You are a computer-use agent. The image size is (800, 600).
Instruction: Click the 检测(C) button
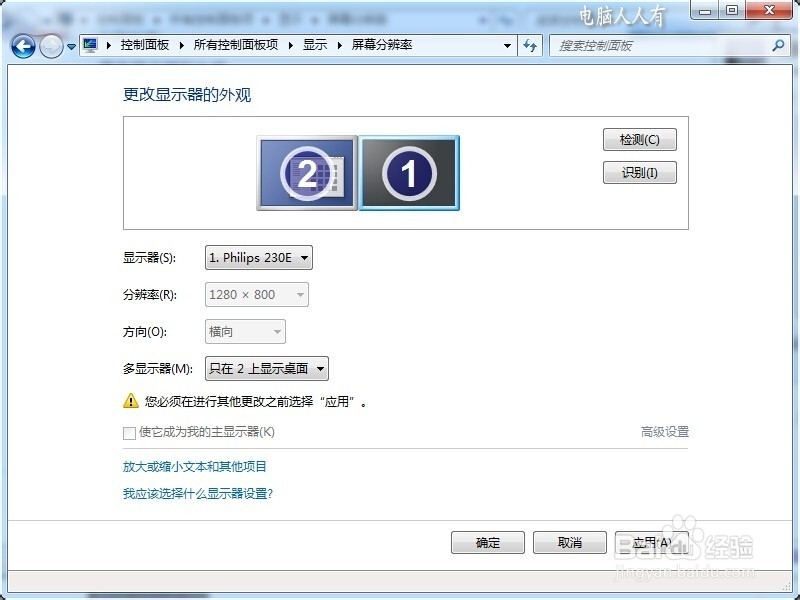tap(639, 139)
